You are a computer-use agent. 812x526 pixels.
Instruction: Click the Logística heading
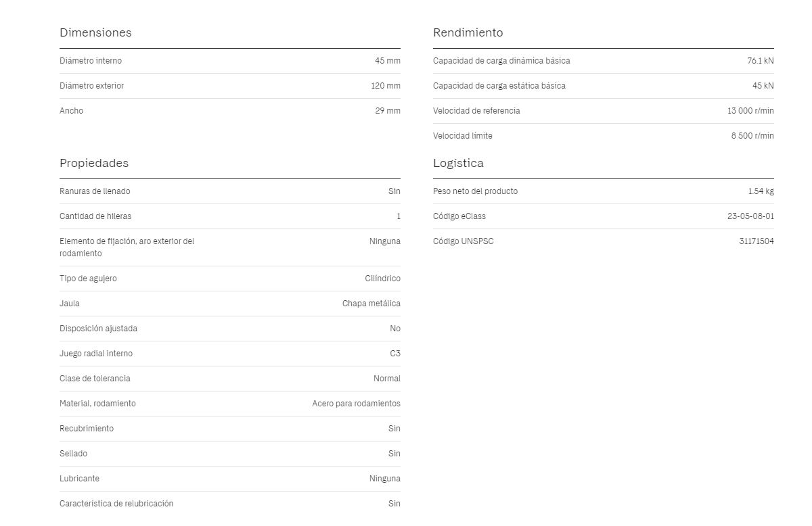[x=458, y=163]
